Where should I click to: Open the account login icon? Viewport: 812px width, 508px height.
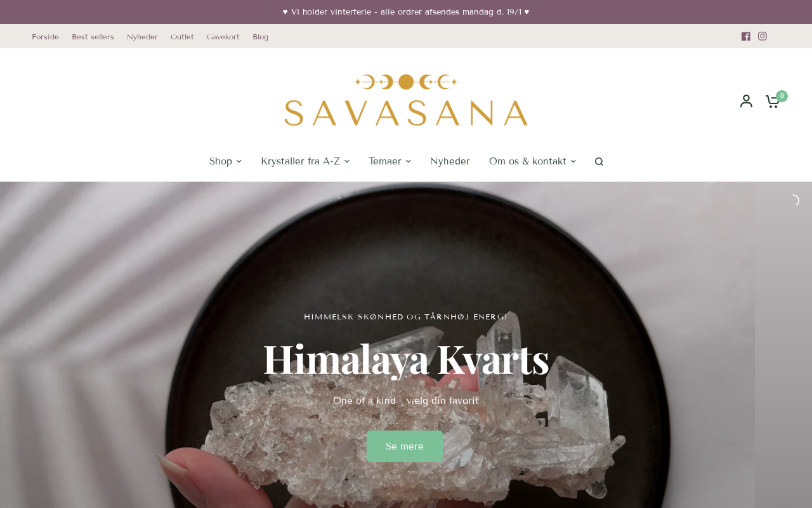point(747,101)
